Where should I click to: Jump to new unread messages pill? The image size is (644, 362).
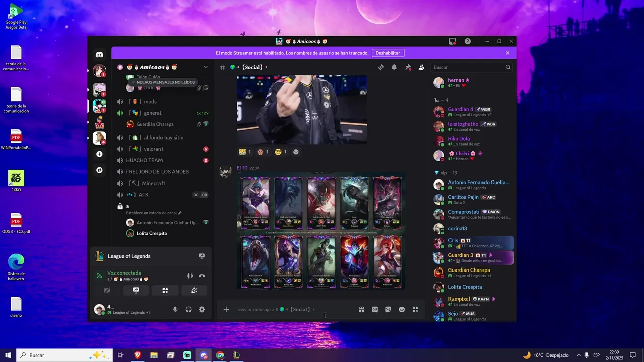(162, 82)
